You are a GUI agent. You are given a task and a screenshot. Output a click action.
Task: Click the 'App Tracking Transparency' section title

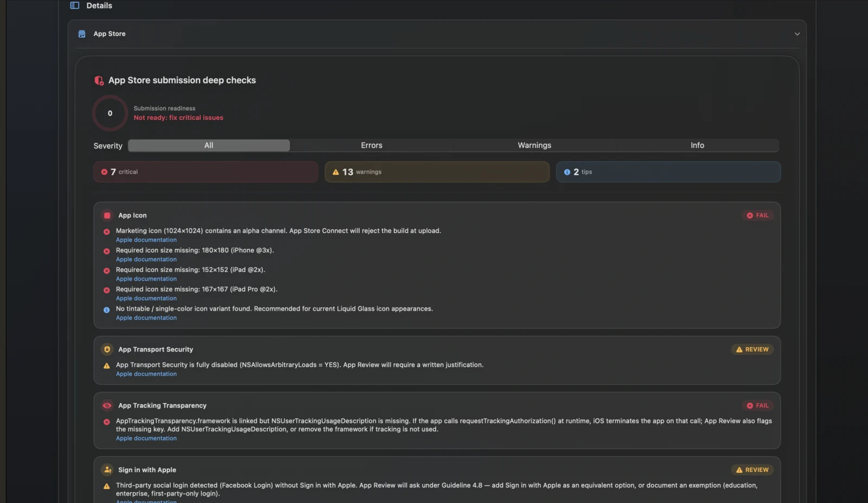click(162, 405)
